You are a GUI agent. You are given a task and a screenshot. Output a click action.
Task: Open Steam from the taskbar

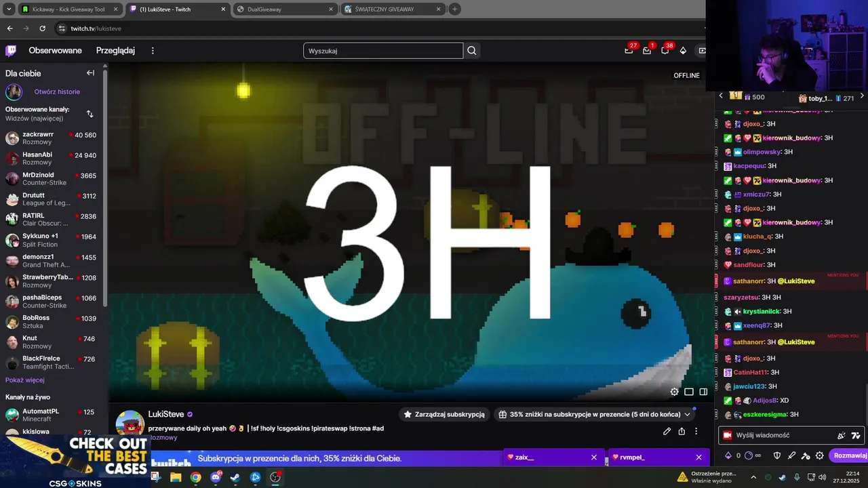[x=235, y=477]
